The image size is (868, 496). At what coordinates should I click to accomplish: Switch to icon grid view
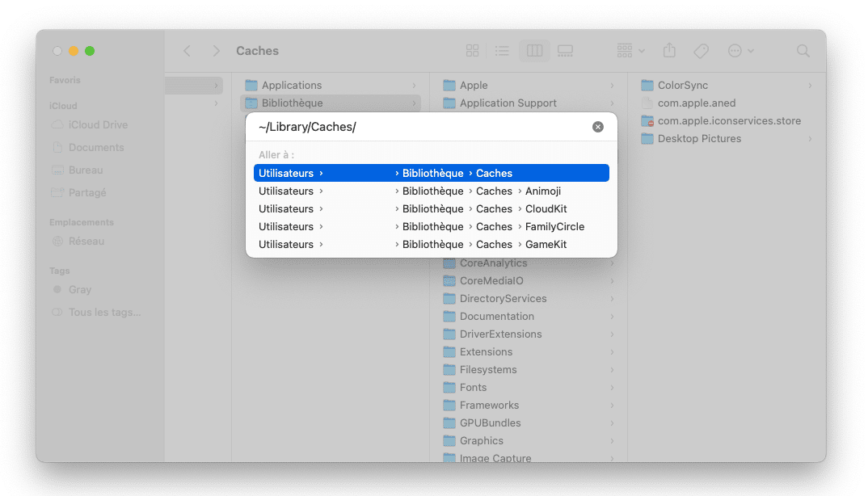click(473, 51)
